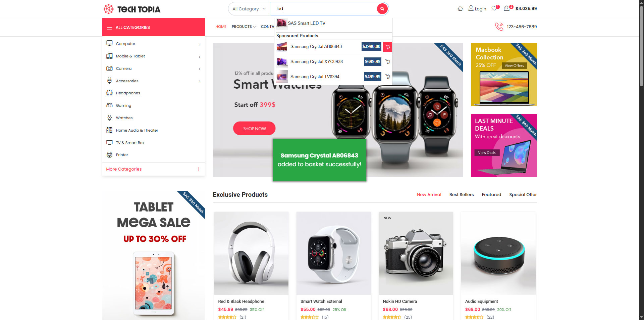This screenshot has width=644, height=320.
Task: Add Samsung Crystal XYC0938 to cart
Action: click(388, 62)
